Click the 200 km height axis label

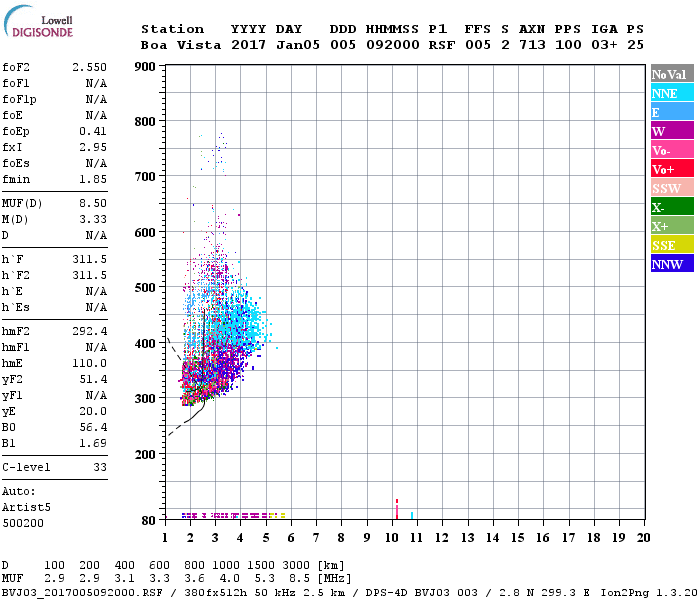click(x=145, y=455)
